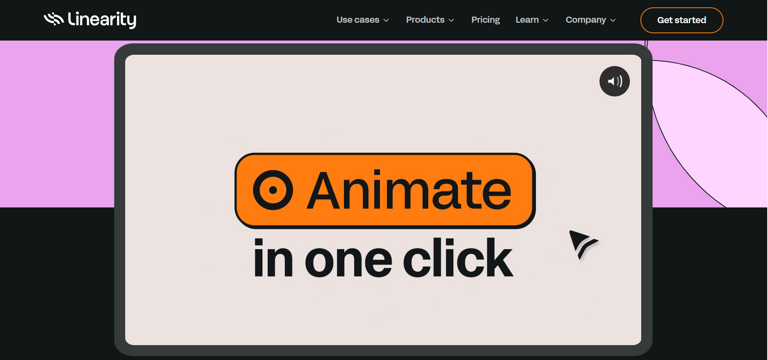Go to the Pricing page
The height and width of the screenshot is (360, 768).
click(x=485, y=20)
